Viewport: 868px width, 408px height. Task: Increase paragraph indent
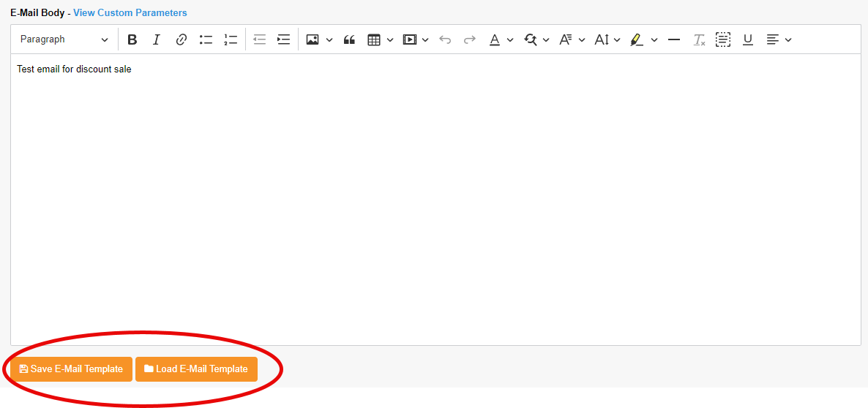coord(284,39)
